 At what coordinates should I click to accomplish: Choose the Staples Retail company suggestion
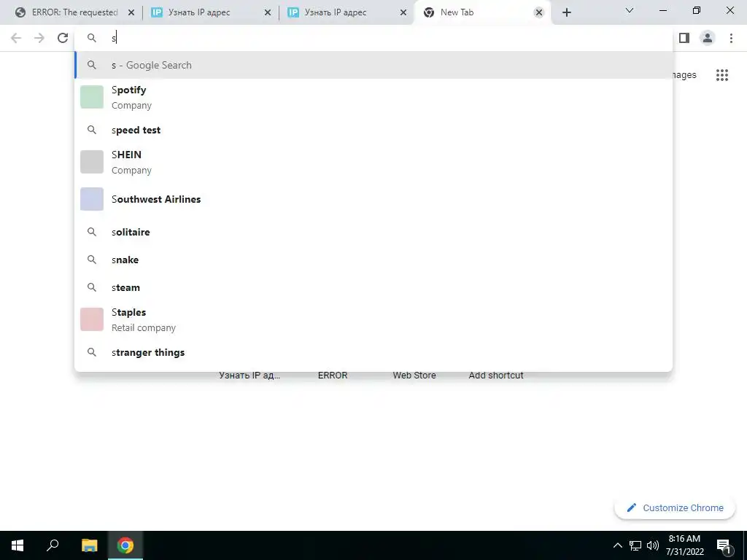(x=373, y=319)
